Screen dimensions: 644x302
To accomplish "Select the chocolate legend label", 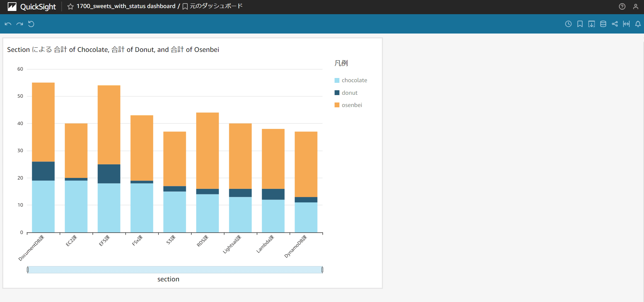I will pos(354,80).
